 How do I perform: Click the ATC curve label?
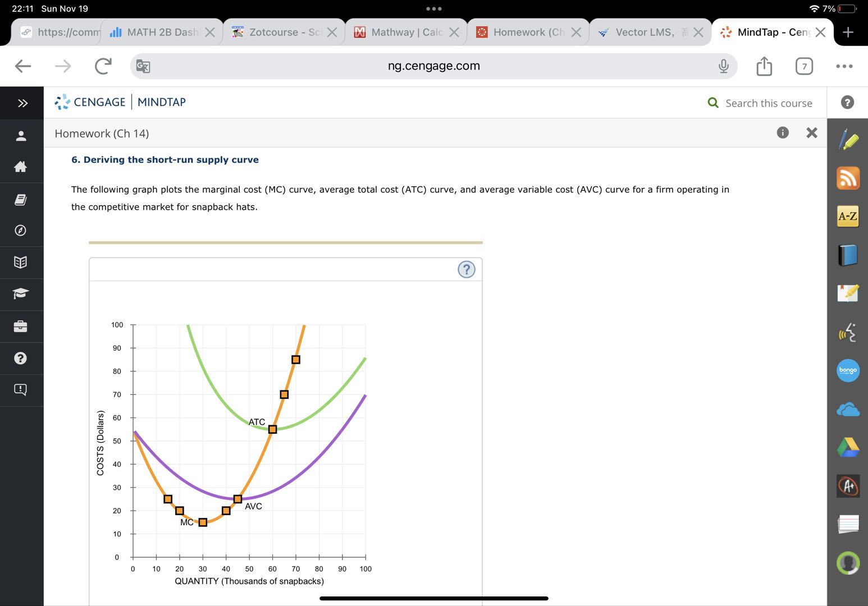pos(257,422)
